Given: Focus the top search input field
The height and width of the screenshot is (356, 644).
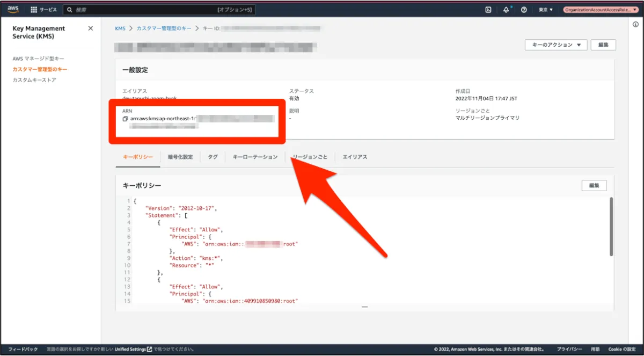Looking at the screenshot, I should click(145, 10).
